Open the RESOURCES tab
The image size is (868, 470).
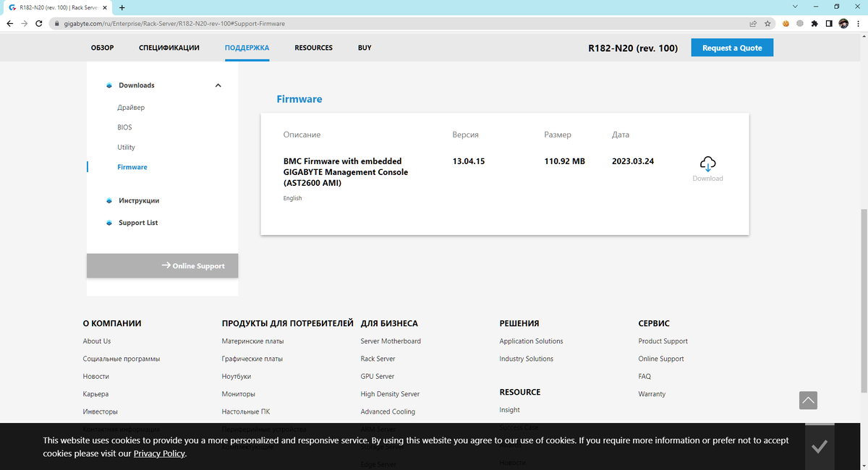pos(313,48)
